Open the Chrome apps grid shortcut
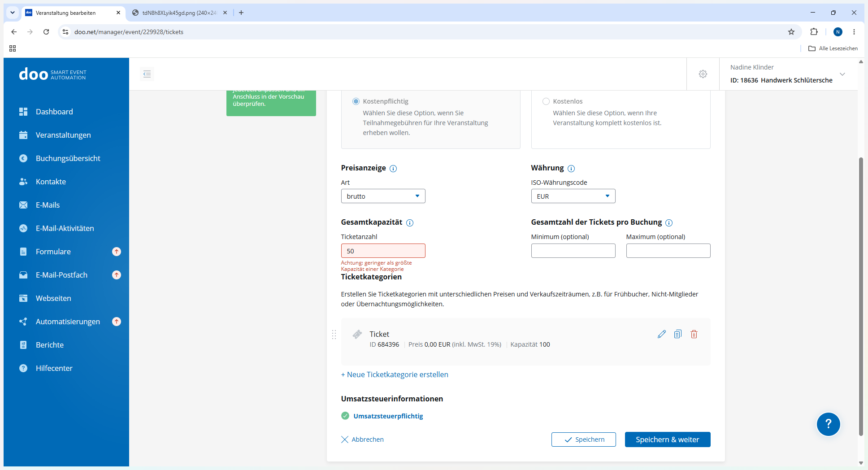 click(13, 48)
